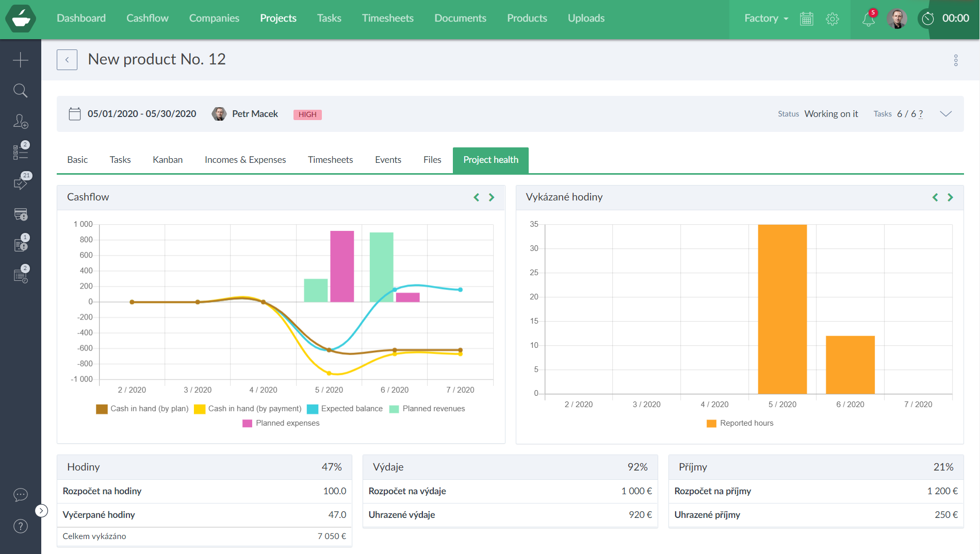Open notifications bell with 5 badge
The image size is (980, 554).
tap(869, 19)
